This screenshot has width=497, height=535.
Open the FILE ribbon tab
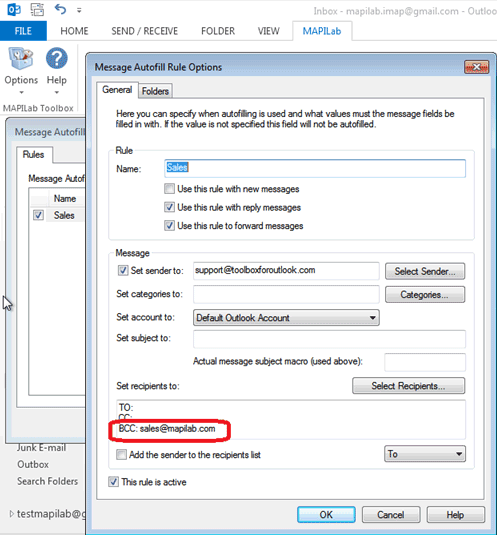click(23, 31)
